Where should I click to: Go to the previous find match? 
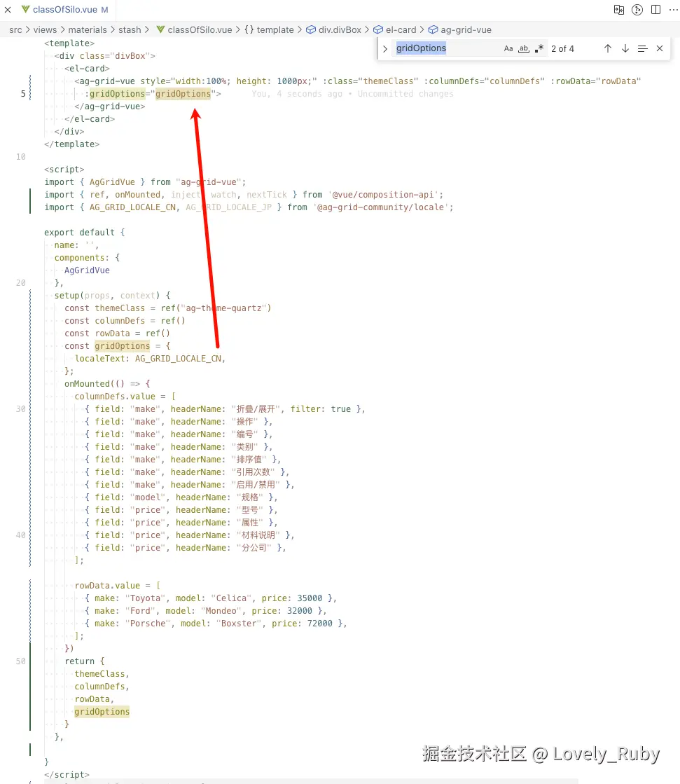[608, 48]
